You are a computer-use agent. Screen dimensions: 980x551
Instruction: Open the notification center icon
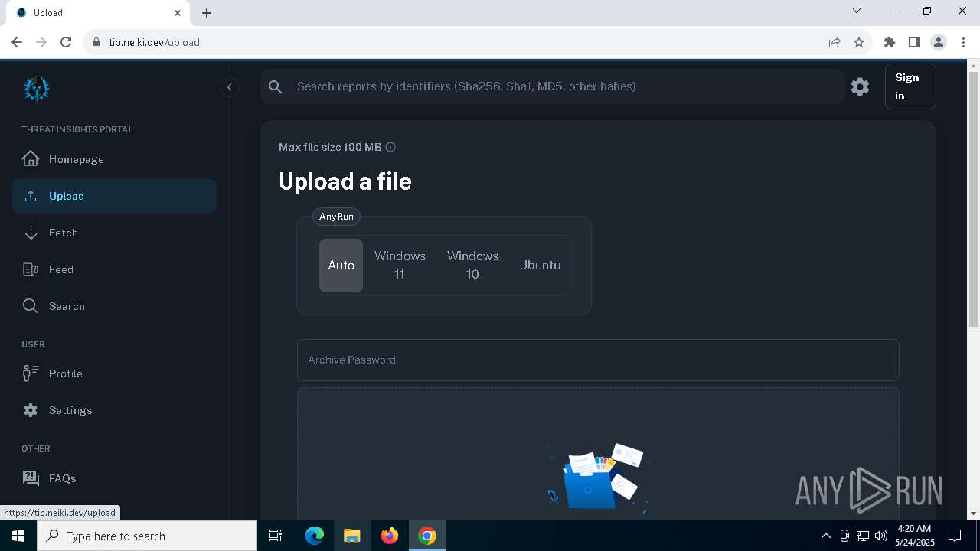click(955, 536)
